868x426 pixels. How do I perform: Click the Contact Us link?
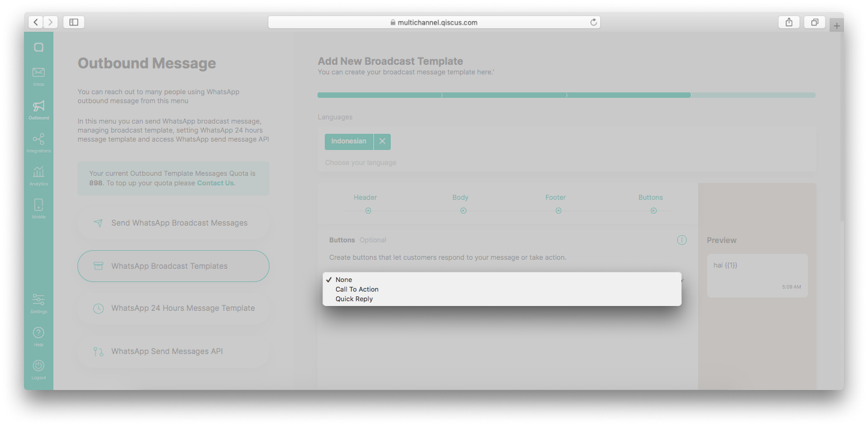coord(215,183)
